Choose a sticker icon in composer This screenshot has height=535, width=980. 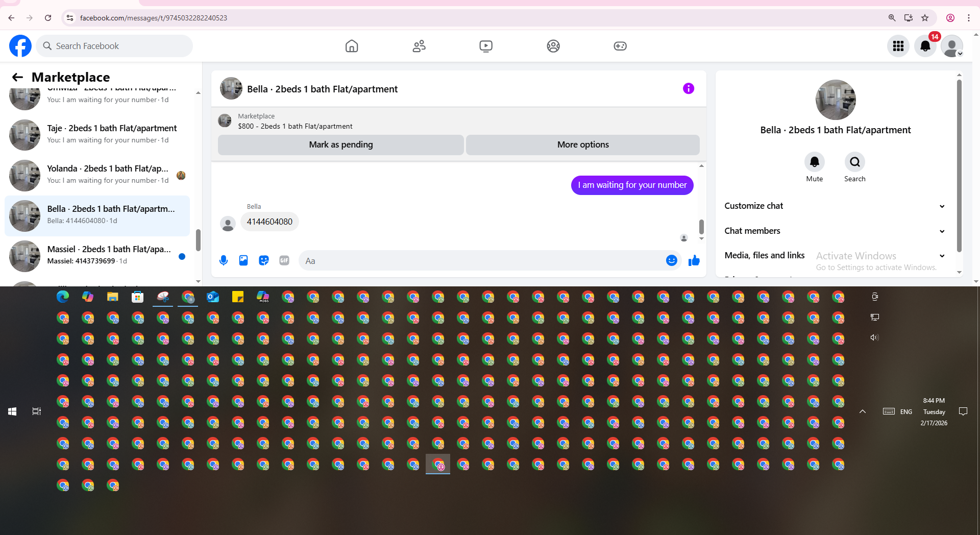tap(264, 261)
